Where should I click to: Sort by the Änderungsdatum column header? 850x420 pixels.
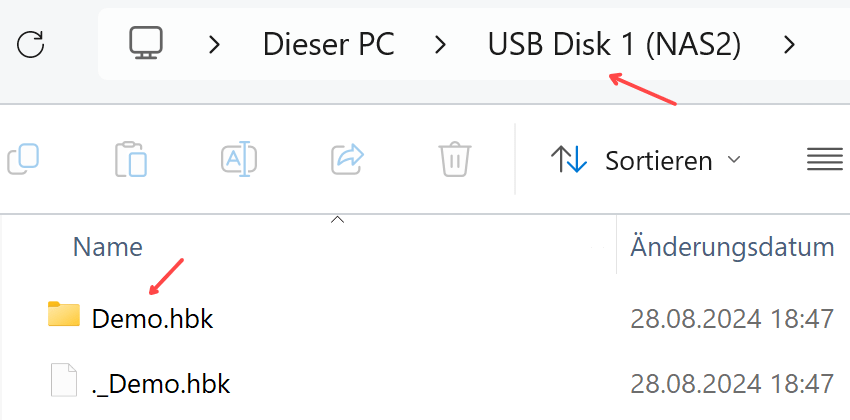[x=732, y=246]
